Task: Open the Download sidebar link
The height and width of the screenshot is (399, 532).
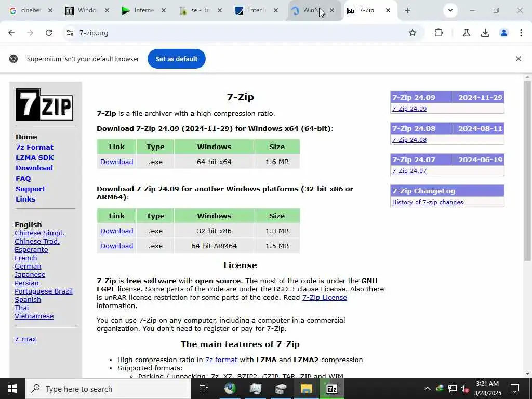Action: 34,168
